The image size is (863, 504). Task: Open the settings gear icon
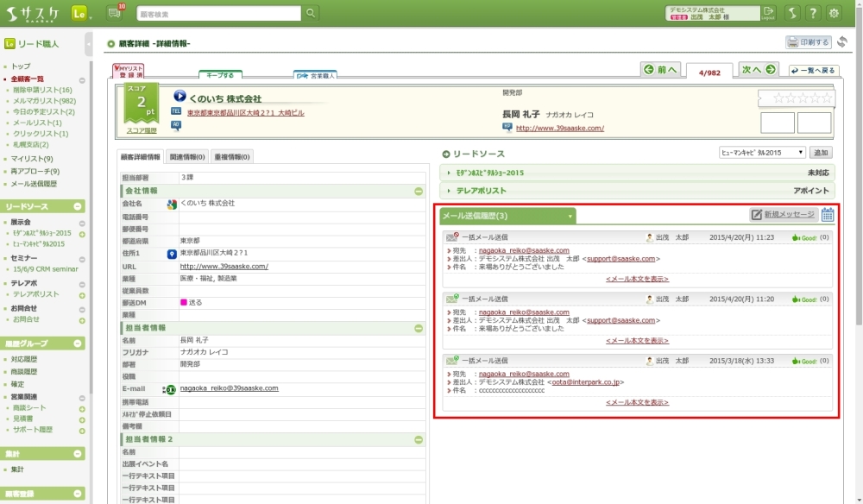[834, 13]
